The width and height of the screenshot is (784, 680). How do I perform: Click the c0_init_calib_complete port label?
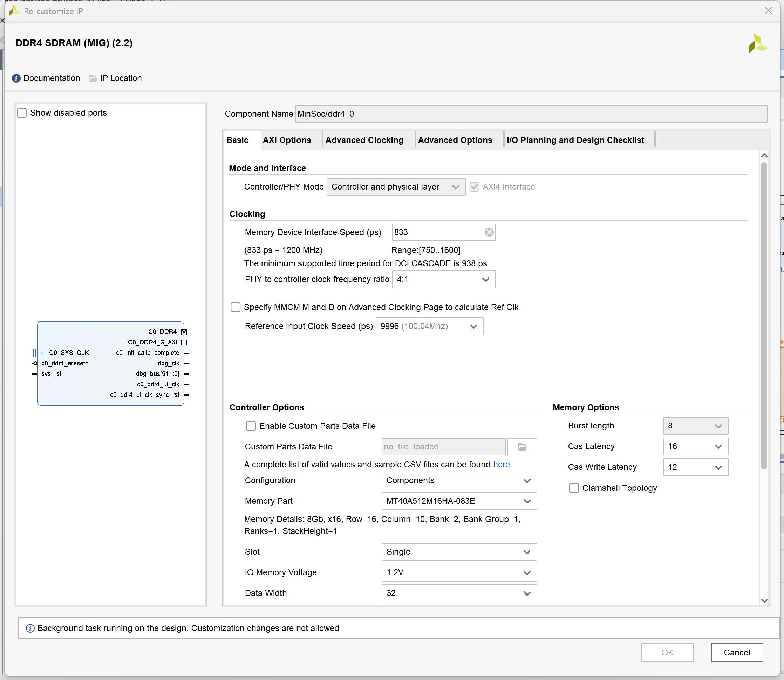point(148,353)
